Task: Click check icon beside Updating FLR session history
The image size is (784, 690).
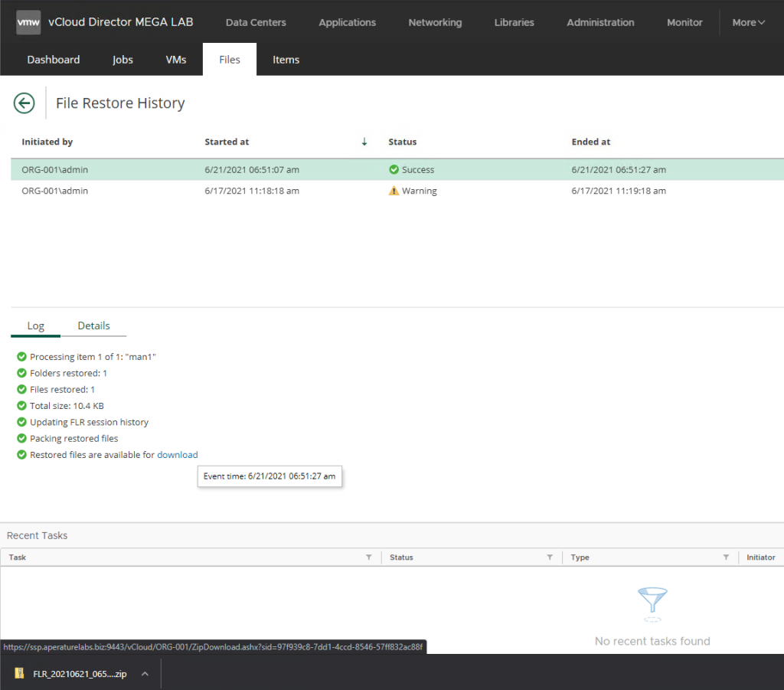Action: [x=21, y=422]
